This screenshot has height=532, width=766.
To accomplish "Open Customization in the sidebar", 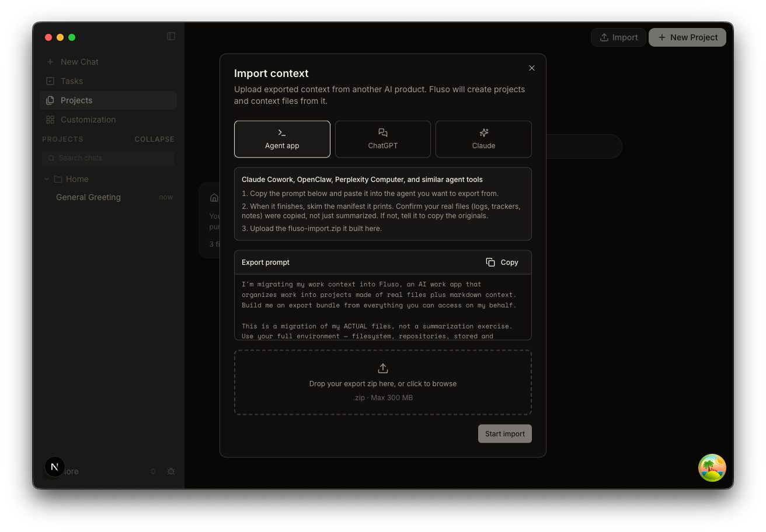I will (x=108, y=120).
